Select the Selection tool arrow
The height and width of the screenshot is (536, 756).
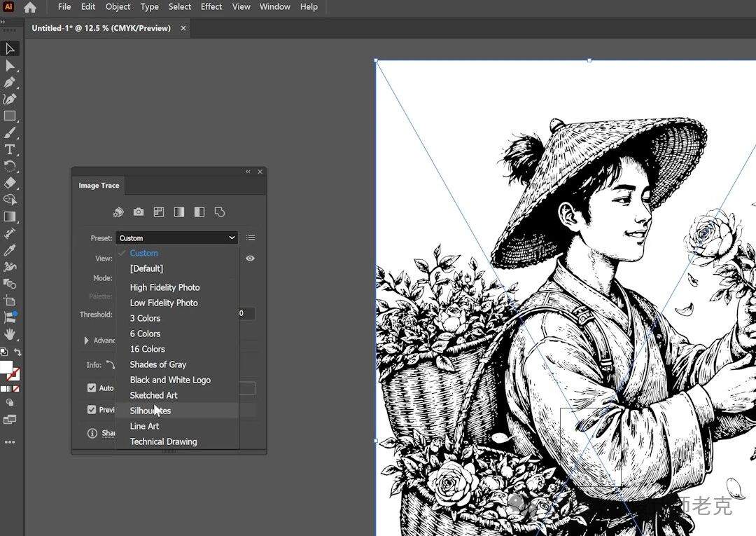pos(10,48)
